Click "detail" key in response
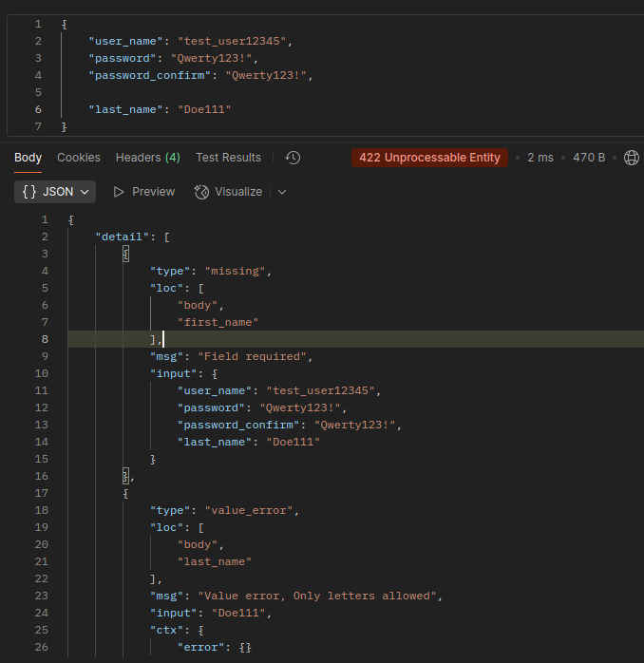Image resolution: width=644 pixels, height=663 pixels. pos(123,237)
